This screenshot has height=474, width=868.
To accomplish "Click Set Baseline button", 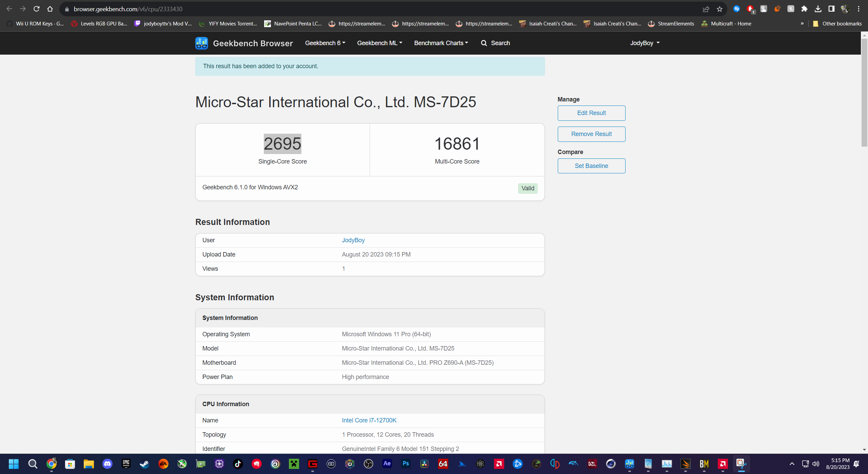I will pyautogui.click(x=591, y=166).
